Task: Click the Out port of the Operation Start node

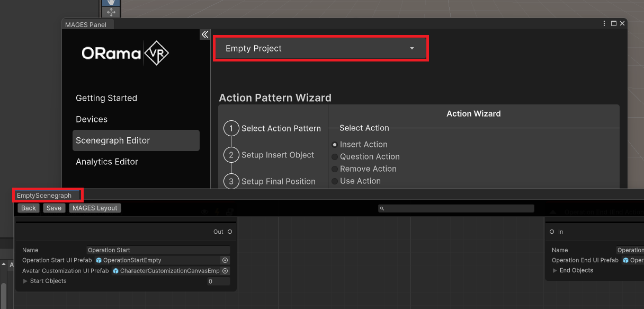Action: tap(230, 232)
